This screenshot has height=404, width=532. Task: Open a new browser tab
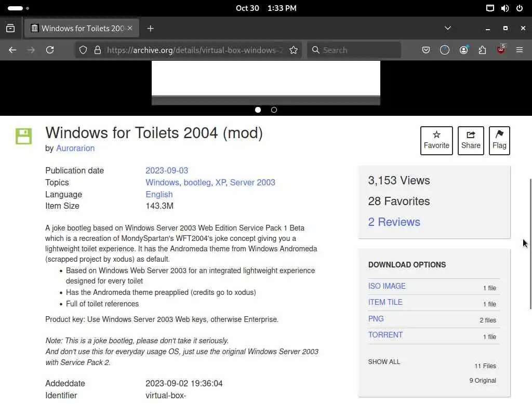click(150, 29)
